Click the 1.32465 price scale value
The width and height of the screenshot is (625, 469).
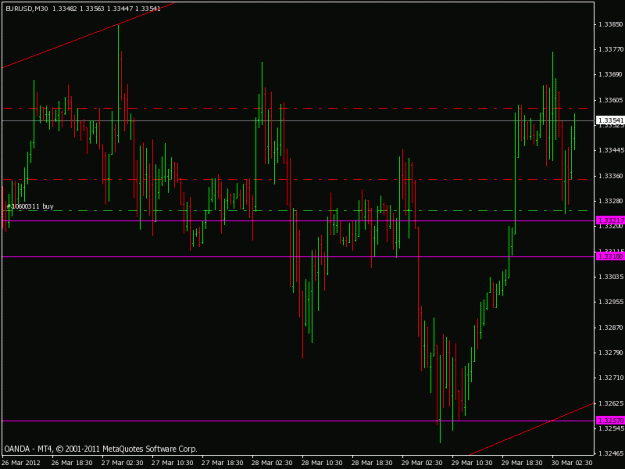point(611,453)
